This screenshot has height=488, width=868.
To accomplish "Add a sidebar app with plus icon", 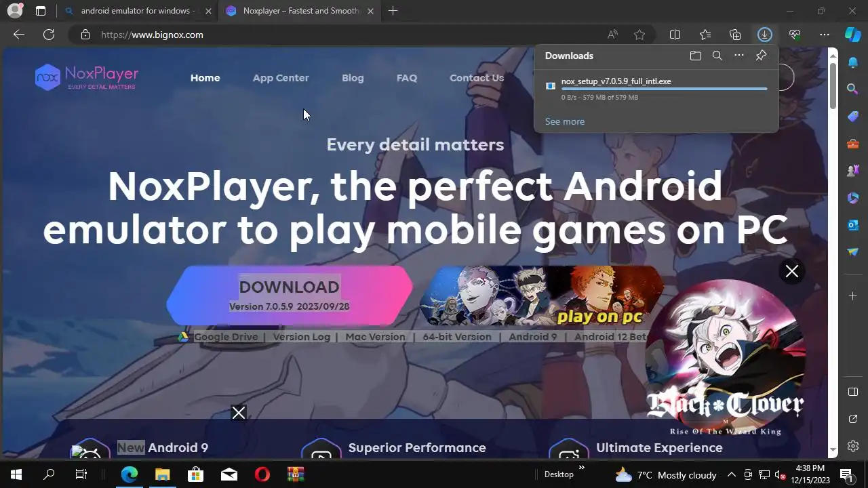I will (853, 296).
